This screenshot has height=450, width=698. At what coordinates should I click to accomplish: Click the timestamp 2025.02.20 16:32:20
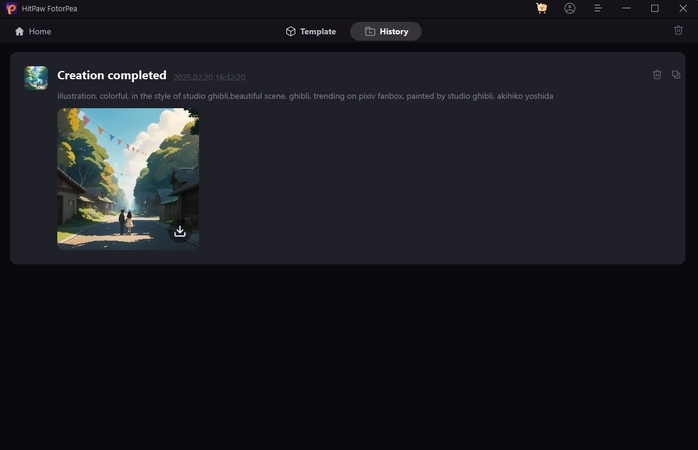pos(209,77)
